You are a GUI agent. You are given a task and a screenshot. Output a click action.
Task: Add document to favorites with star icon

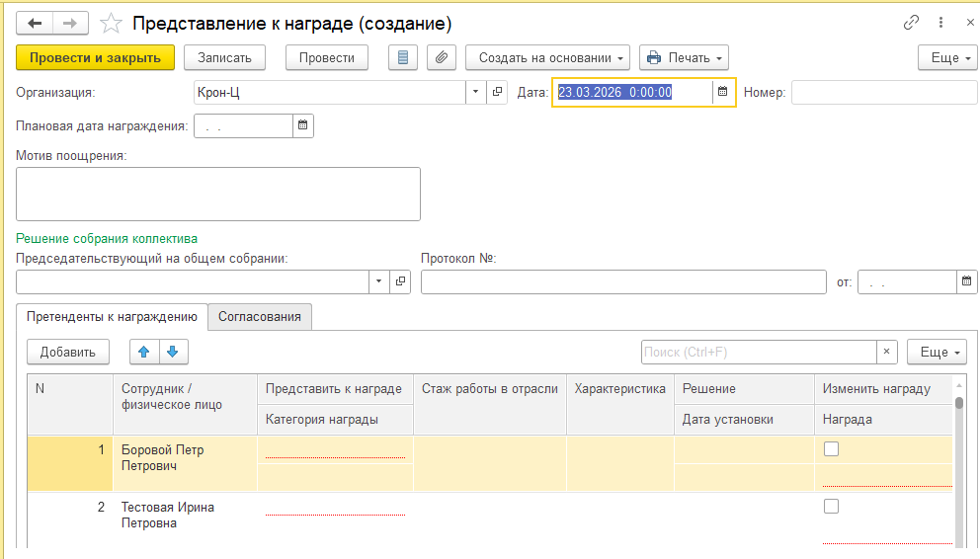(111, 23)
